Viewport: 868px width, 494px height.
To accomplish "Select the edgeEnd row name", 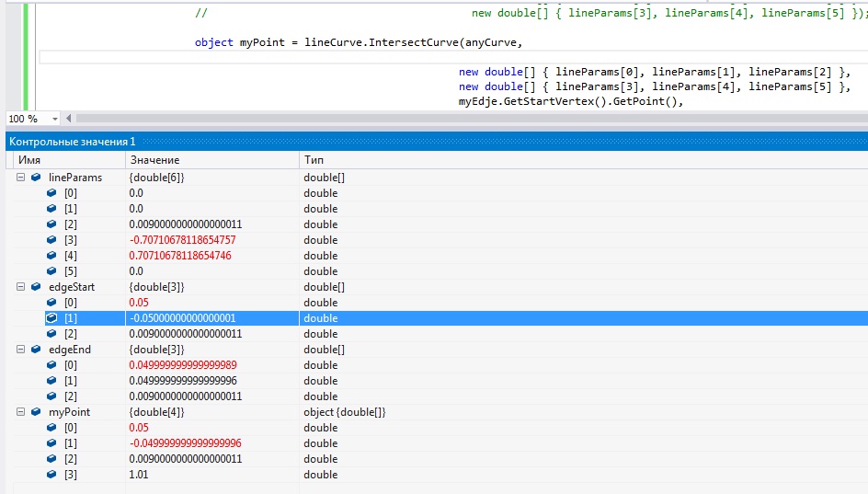I will click(x=70, y=350).
